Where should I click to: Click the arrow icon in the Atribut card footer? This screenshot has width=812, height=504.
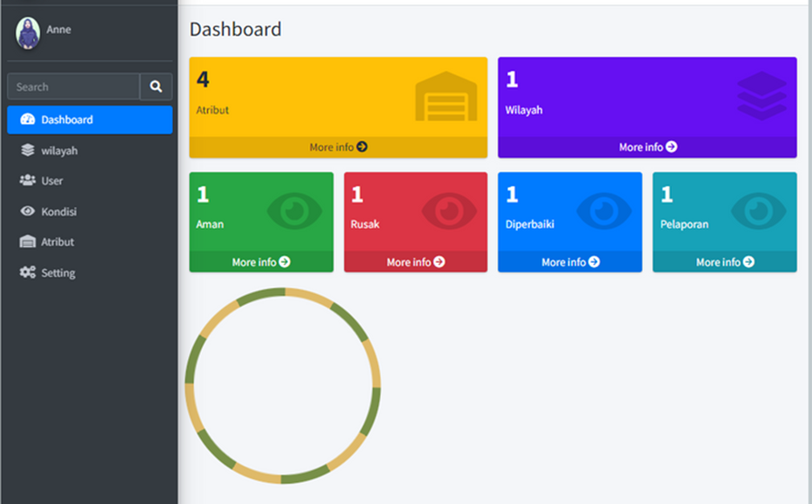(362, 147)
